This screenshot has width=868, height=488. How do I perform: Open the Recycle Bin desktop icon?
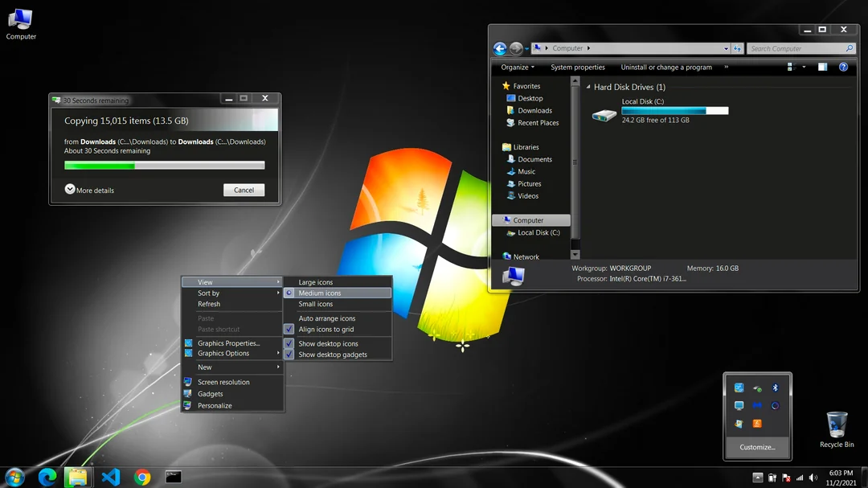[x=837, y=430]
